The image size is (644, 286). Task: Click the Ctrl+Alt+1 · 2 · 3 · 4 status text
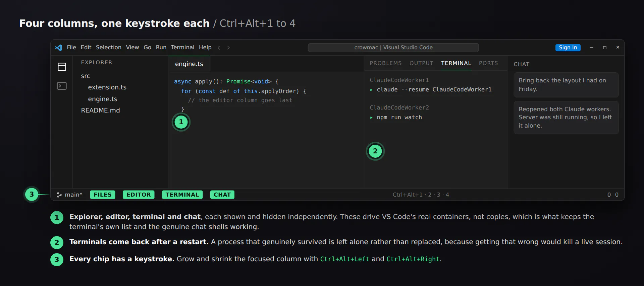click(x=421, y=195)
